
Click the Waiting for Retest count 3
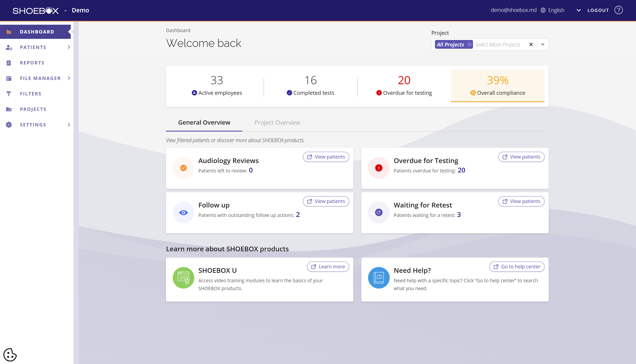(x=459, y=215)
